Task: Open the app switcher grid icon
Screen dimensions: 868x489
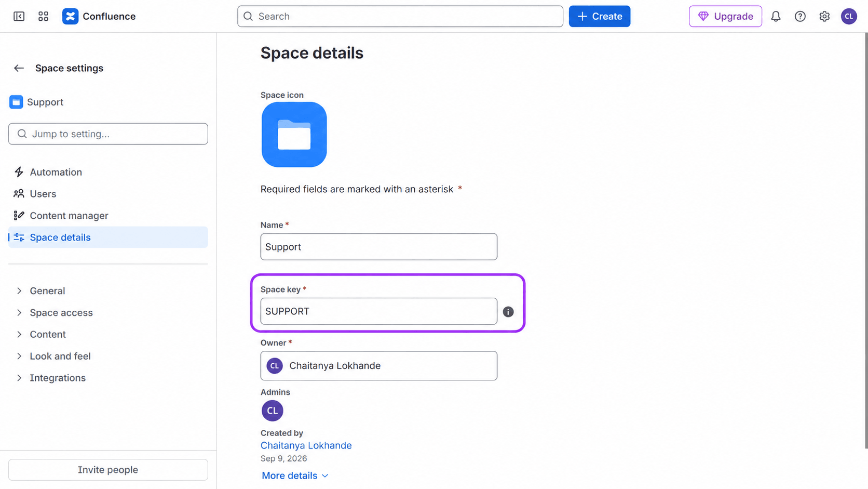Action: click(44, 16)
